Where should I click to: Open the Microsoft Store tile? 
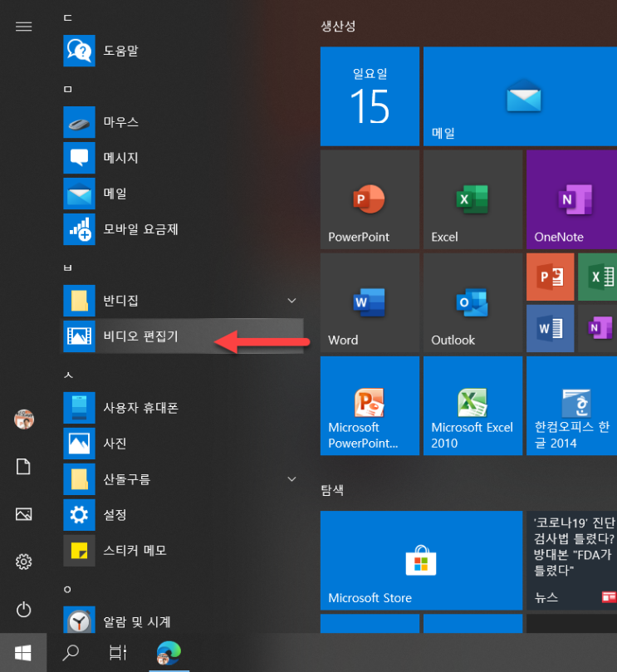tap(421, 560)
